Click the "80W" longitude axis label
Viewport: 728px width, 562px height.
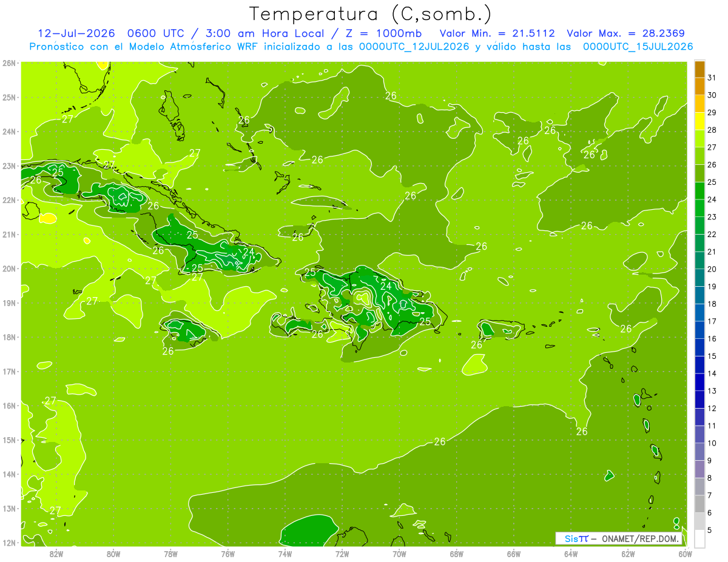(x=113, y=554)
